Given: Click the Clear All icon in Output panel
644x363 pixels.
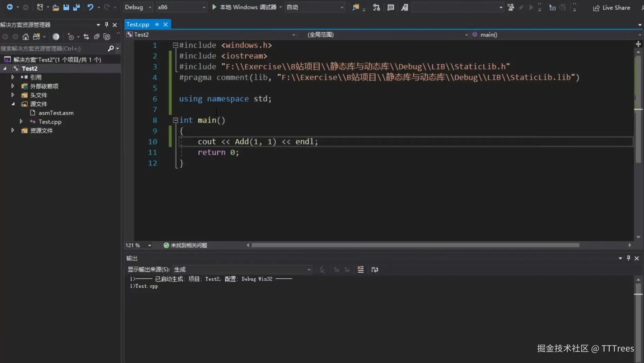Looking at the screenshot, I should (x=361, y=270).
